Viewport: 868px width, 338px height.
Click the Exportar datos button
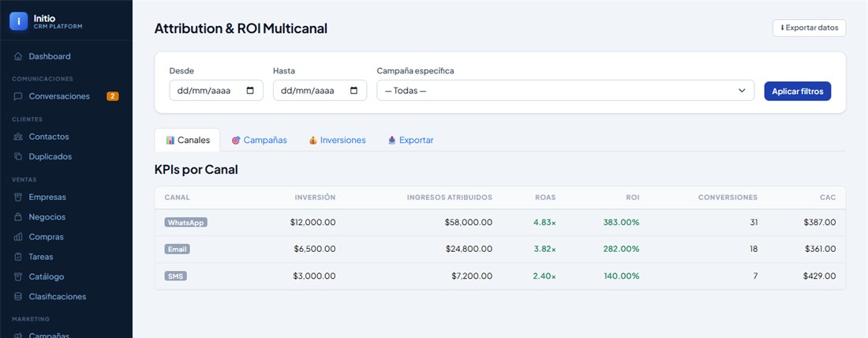[809, 28]
